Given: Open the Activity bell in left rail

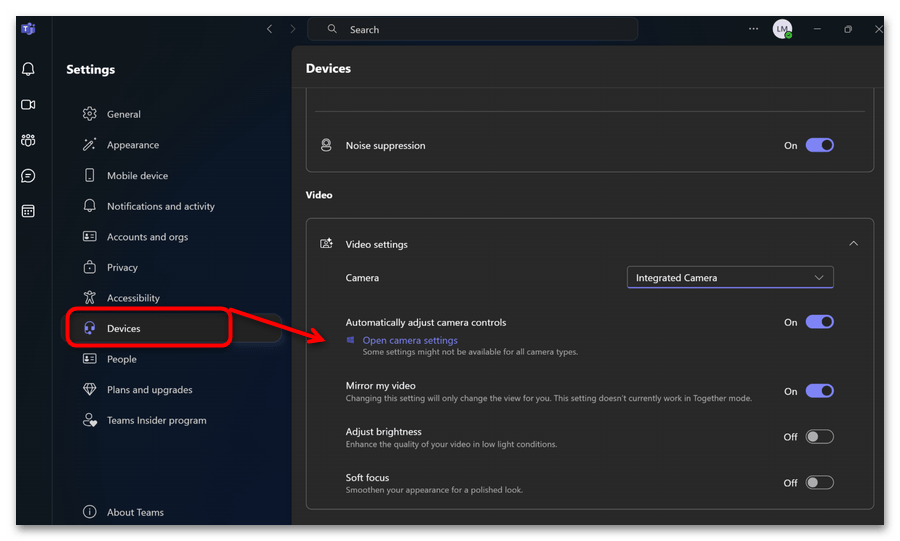Looking at the screenshot, I should pyautogui.click(x=28, y=69).
